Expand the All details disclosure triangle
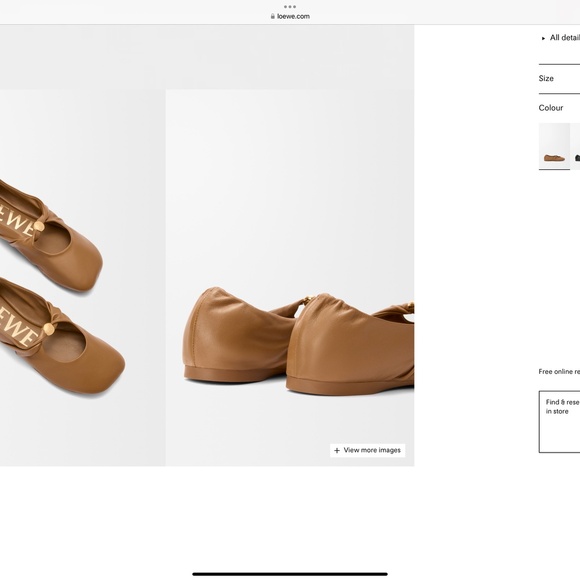The width and height of the screenshot is (580, 580). 543,38
